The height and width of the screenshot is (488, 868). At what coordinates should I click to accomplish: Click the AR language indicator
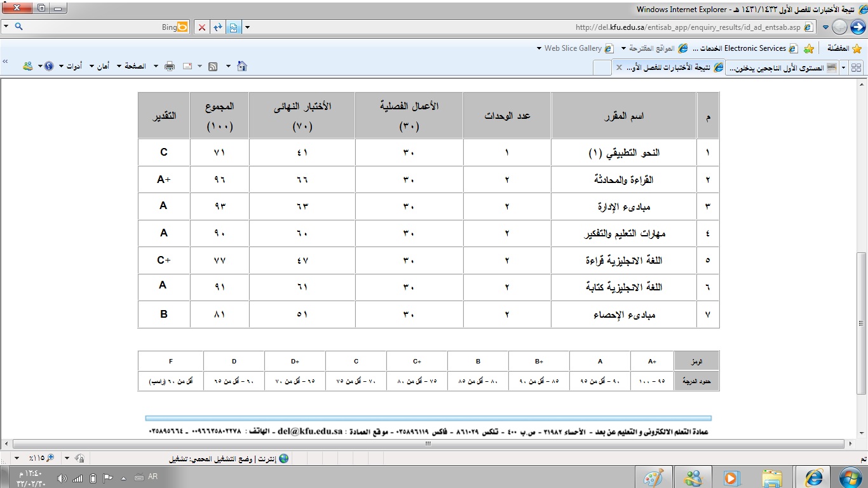(x=153, y=477)
